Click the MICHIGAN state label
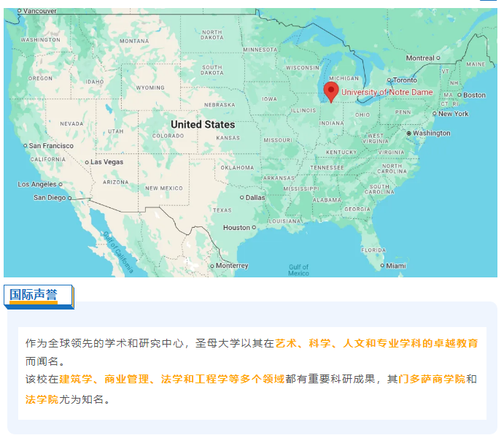 point(344,78)
